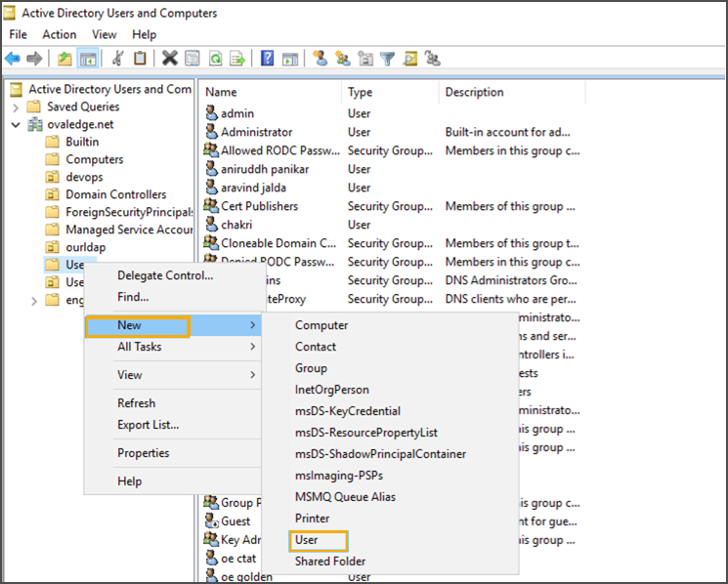Image resolution: width=728 pixels, height=584 pixels.
Task: Click add-to-group toolbar icon
Action: pyautogui.click(x=432, y=59)
